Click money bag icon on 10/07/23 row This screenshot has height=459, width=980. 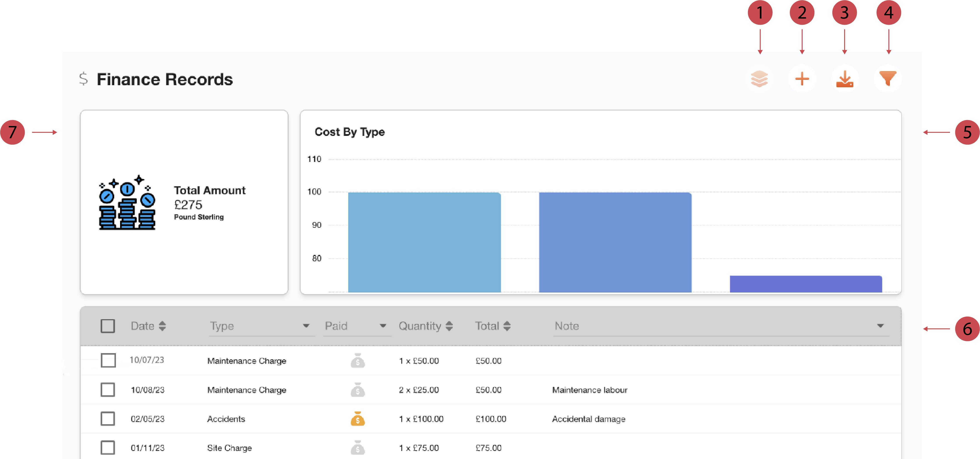tap(358, 360)
